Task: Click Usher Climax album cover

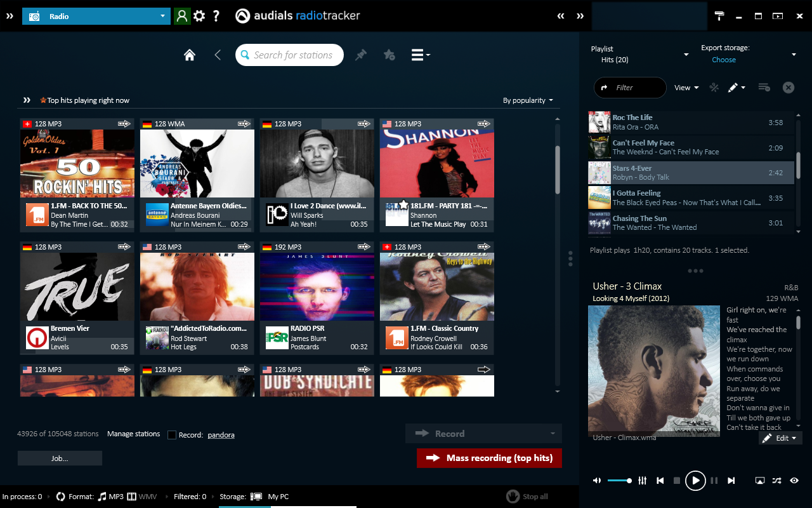Action: coord(653,371)
